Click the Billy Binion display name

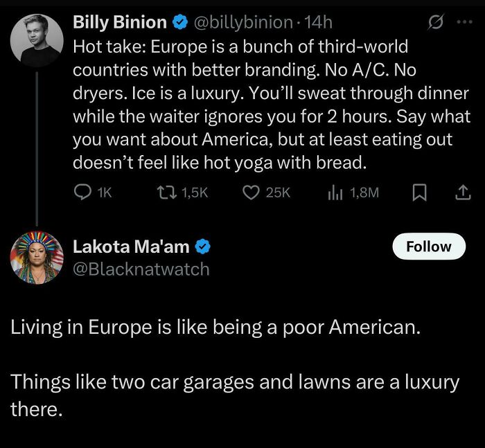tap(119, 23)
